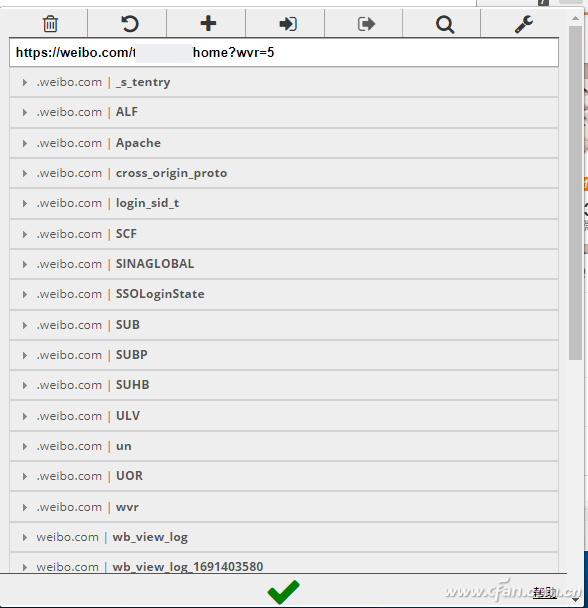Select the Apache cookie row
The height and width of the screenshot is (608, 588).
coord(284,143)
